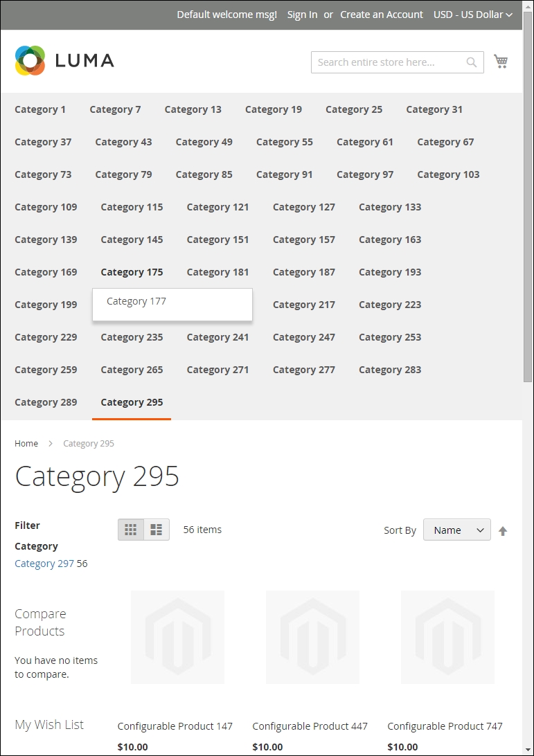534x756 pixels.
Task: Open Category 97 menu
Action: tap(365, 174)
